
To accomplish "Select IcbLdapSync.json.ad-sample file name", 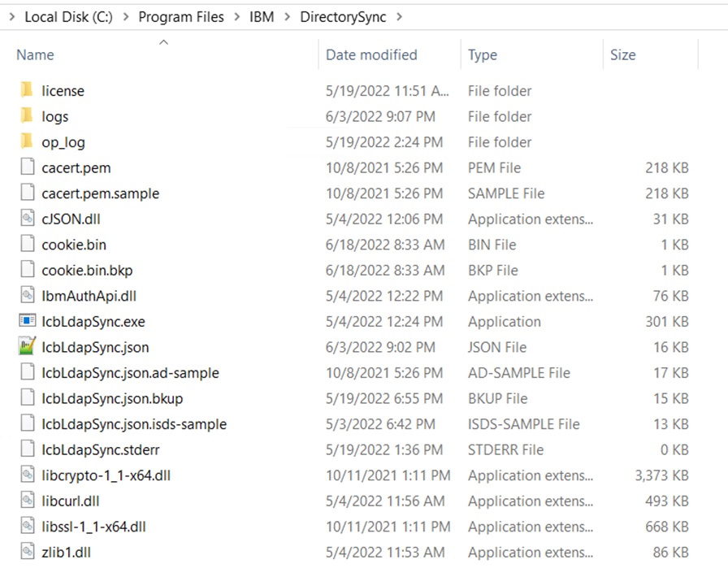I will click(131, 372).
